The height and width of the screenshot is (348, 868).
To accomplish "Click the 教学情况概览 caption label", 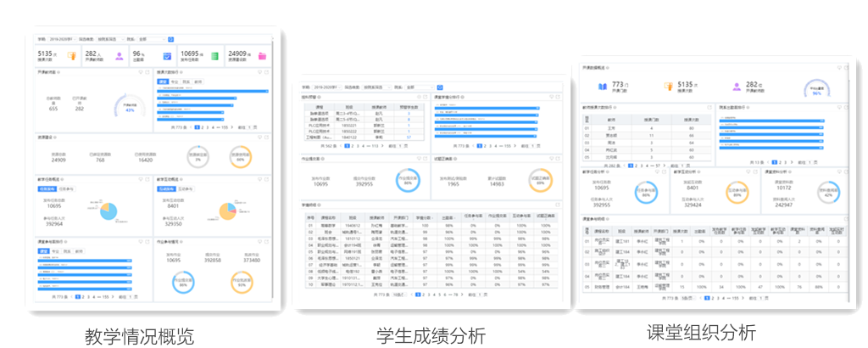I will tap(139, 335).
